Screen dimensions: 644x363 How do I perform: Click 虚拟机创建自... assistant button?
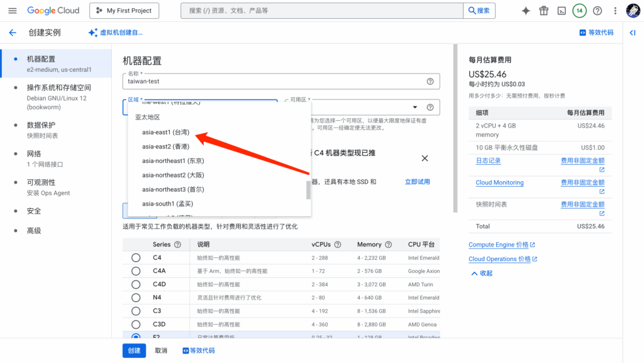coord(116,33)
